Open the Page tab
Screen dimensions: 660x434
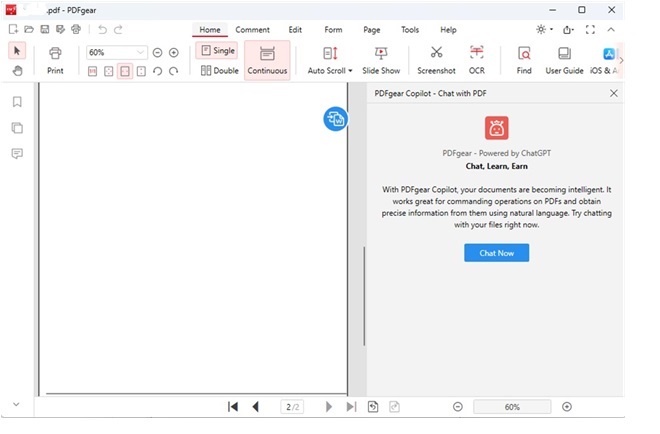click(372, 30)
